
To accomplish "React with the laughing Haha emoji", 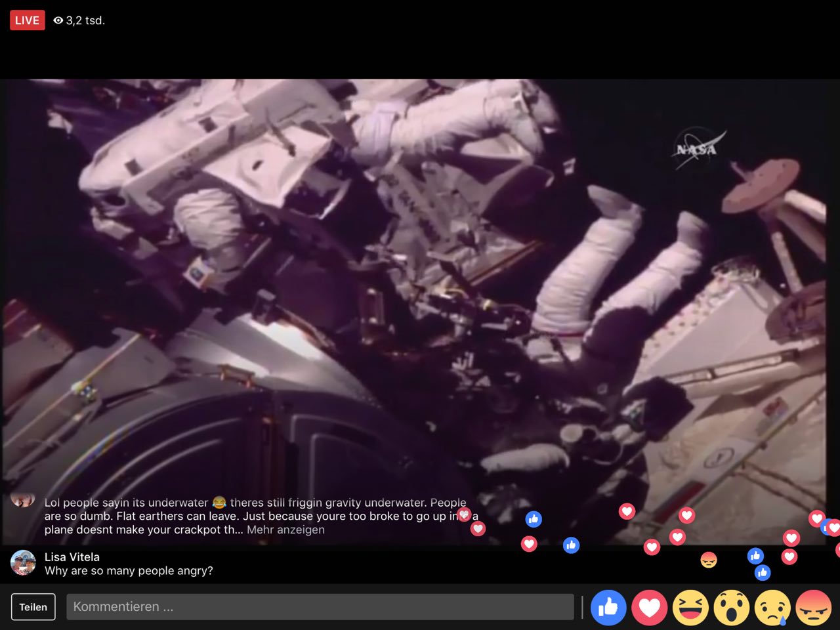I will (x=690, y=607).
